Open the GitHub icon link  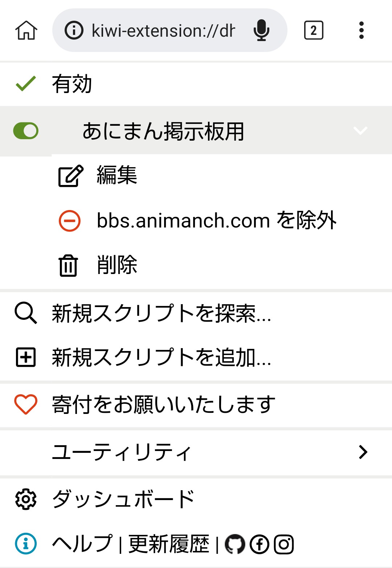coord(235,544)
